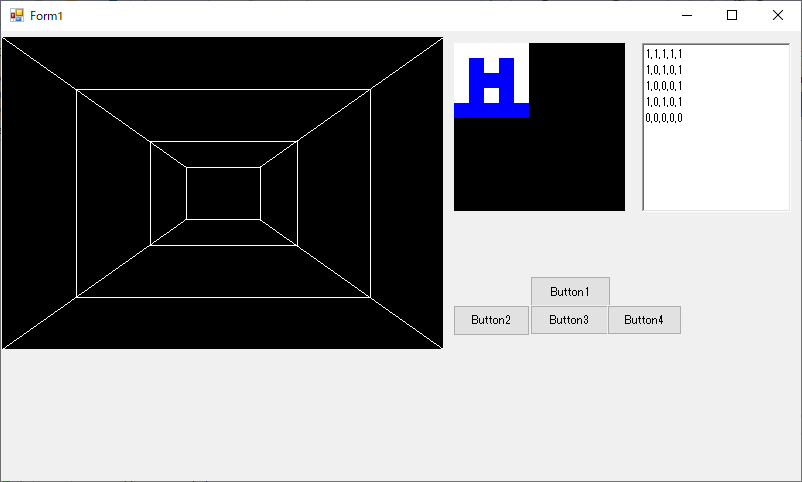Close the Form1 window
The height and width of the screenshot is (482, 802).
pos(777,15)
